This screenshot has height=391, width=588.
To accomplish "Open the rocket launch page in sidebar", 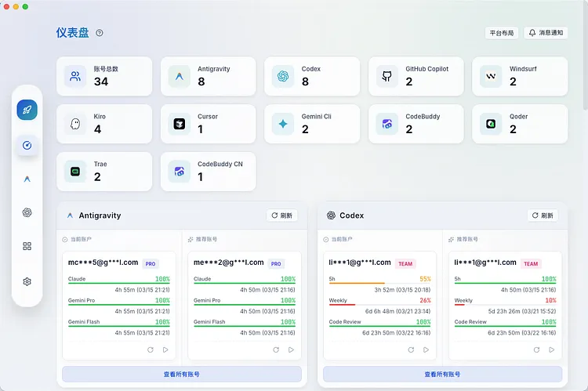I will coord(27,110).
